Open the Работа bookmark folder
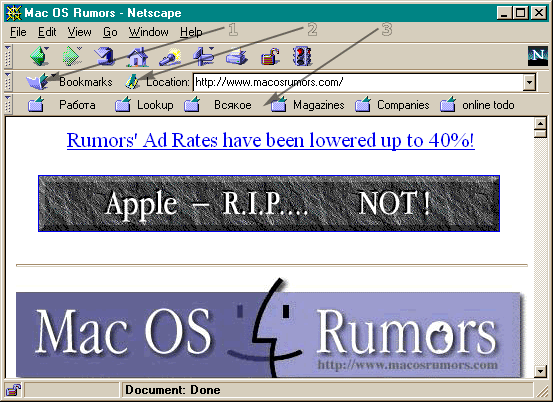553x402 pixels. 61,105
